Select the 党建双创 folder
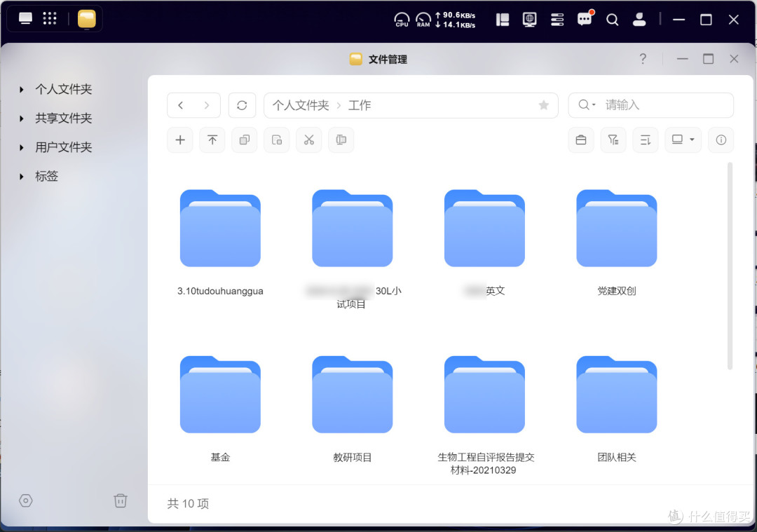Viewport: 757px width, 532px height. pos(617,228)
